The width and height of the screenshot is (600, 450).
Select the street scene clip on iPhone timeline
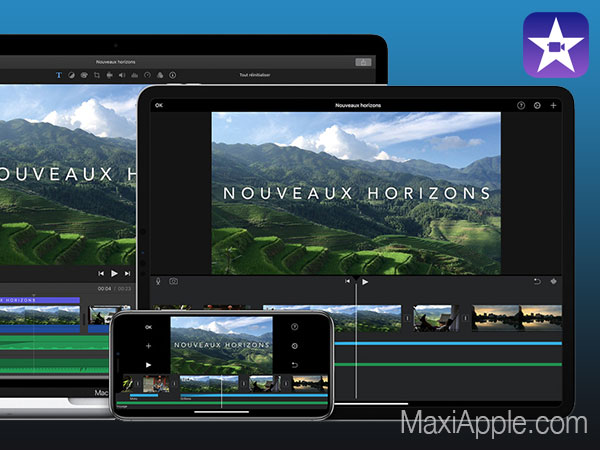point(156,384)
